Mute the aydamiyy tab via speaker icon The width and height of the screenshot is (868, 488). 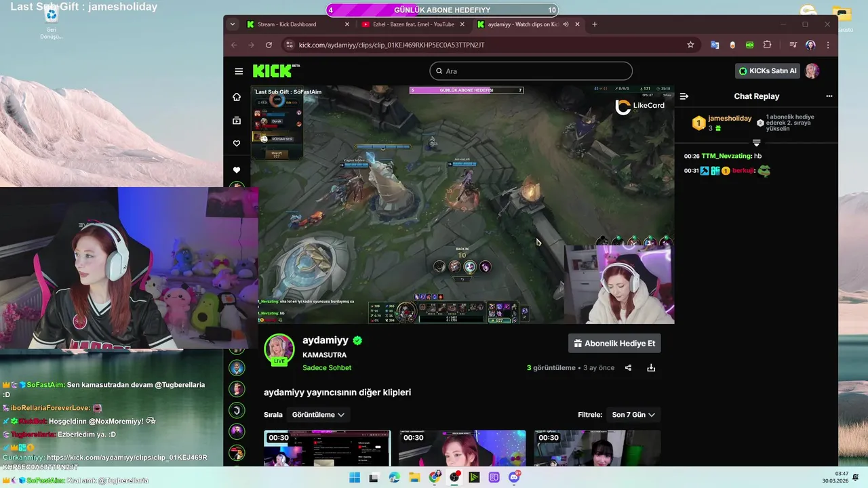566,24
